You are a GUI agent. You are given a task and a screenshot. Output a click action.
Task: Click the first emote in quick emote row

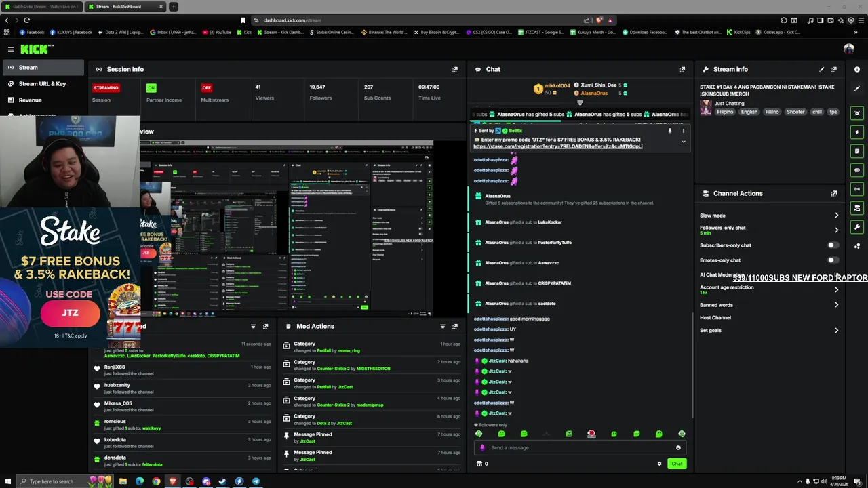pos(479,434)
